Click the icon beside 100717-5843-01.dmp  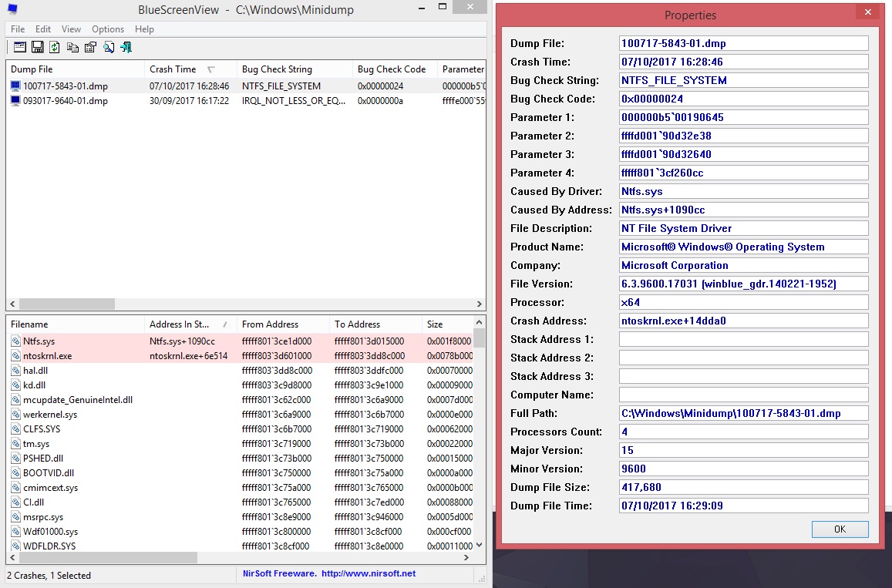pyautogui.click(x=15, y=86)
